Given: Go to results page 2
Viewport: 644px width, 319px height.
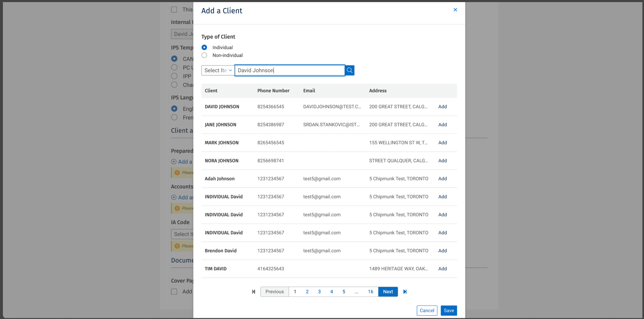Looking at the screenshot, I should click(x=307, y=292).
